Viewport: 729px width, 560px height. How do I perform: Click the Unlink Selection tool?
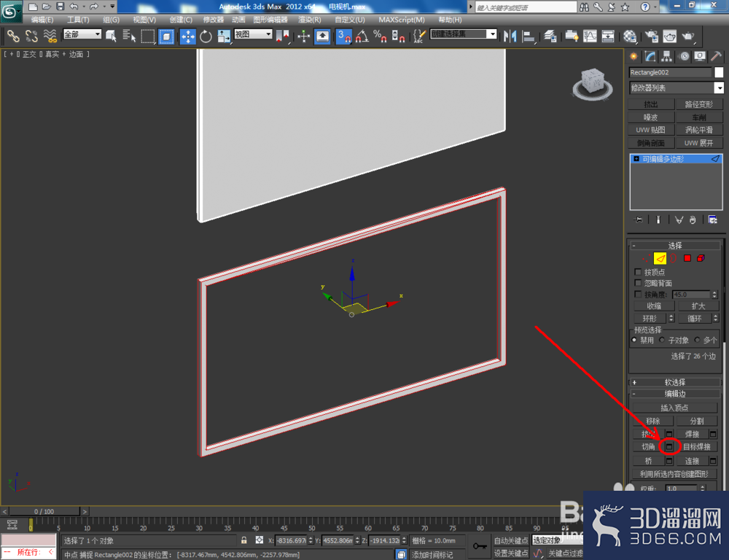click(31, 36)
